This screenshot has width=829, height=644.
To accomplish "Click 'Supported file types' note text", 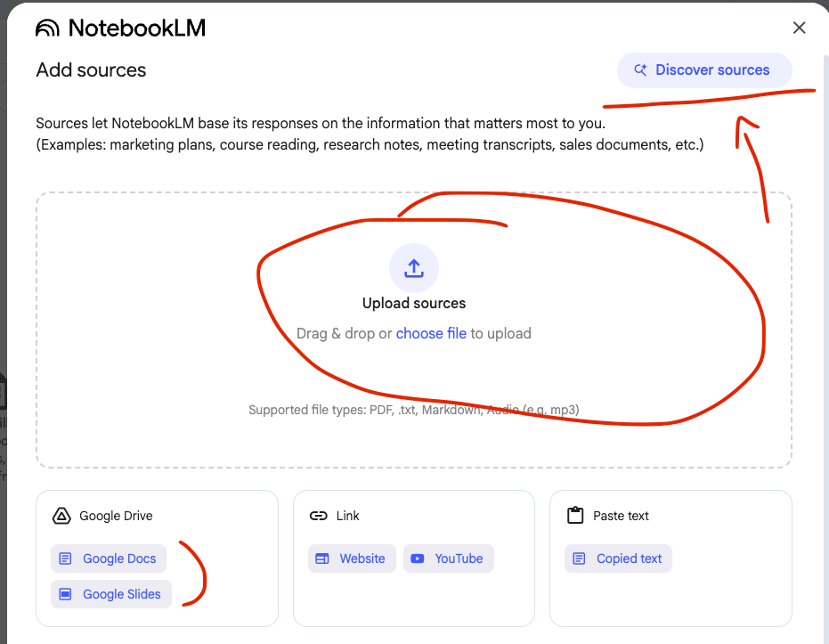I will [x=414, y=410].
